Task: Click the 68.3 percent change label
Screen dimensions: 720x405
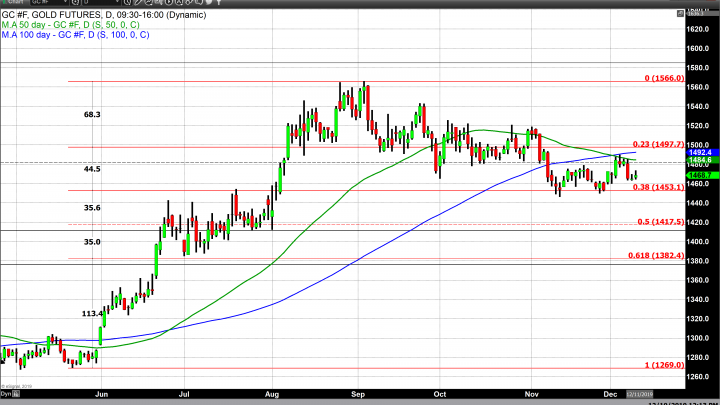Action: pos(92,114)
